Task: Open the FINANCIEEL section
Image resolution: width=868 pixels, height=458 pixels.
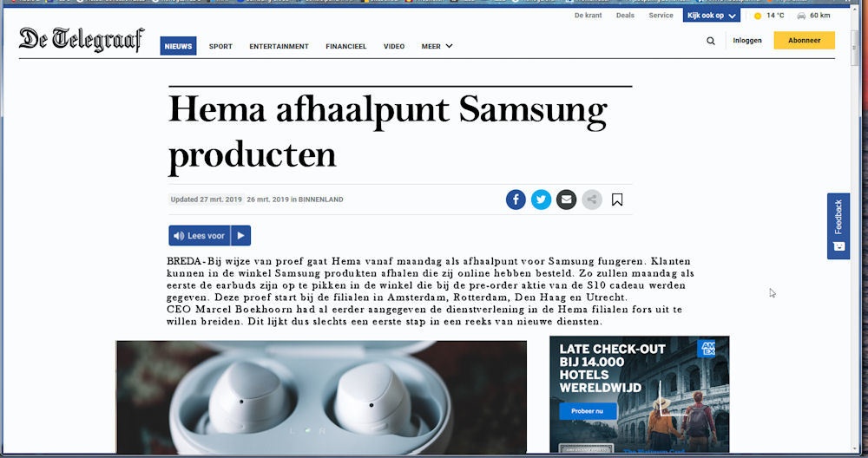Action: (x=346, y=47)
